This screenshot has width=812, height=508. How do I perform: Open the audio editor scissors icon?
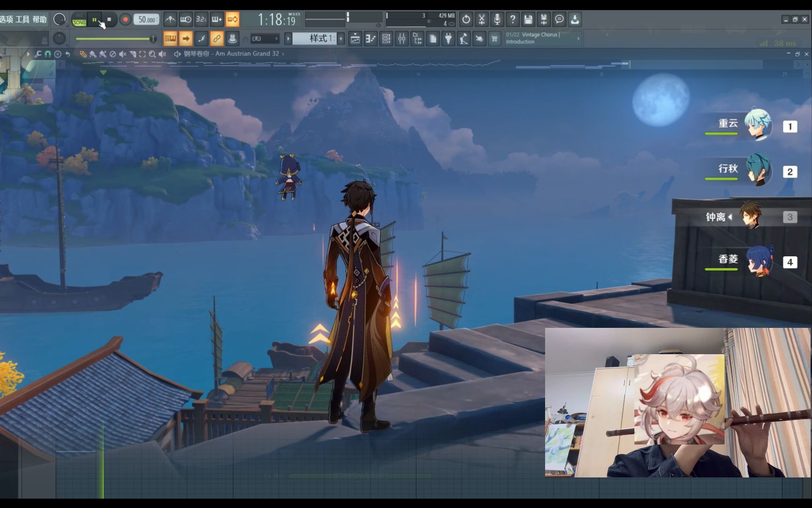[482, 19]
